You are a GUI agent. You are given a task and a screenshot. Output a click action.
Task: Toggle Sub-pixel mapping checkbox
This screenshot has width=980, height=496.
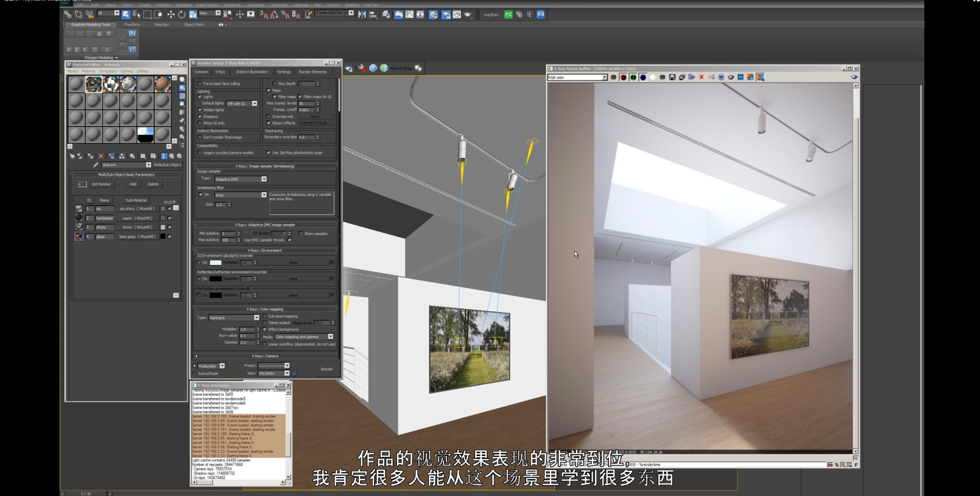pyautogui.click(x=265, y=316)
